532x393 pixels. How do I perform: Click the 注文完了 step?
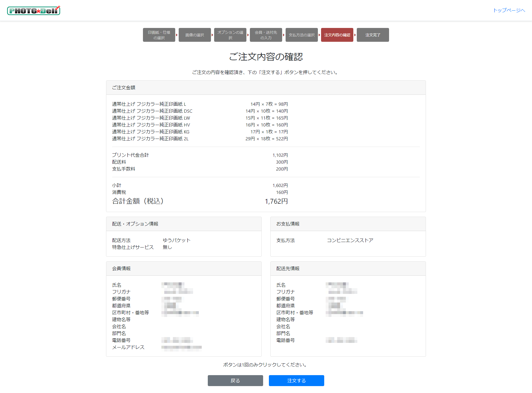(373, 35)
